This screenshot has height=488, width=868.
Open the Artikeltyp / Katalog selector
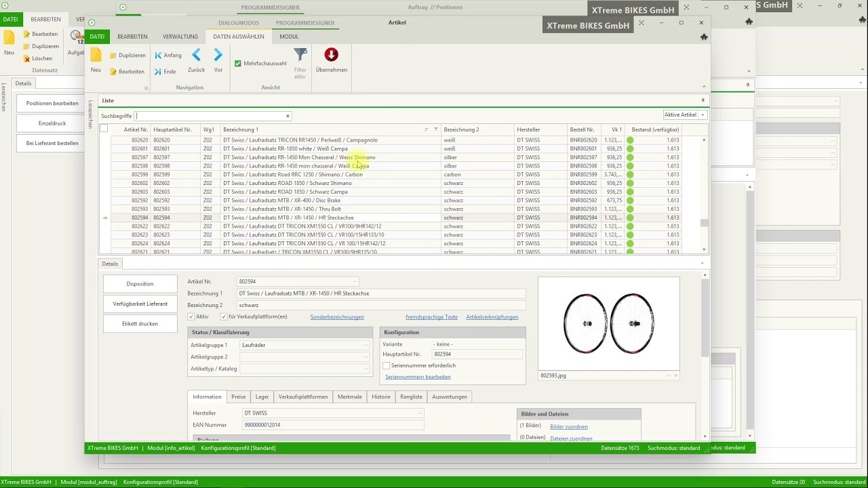tap(366, 369)
